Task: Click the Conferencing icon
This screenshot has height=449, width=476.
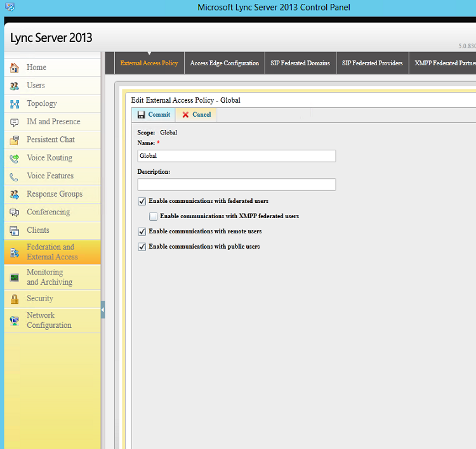Action: pyautogui.click(x=14, y=212)
